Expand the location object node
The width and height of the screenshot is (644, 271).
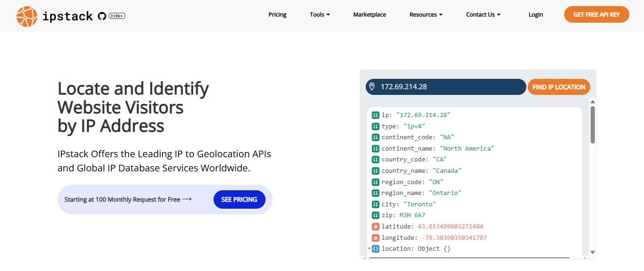[369, 249]
